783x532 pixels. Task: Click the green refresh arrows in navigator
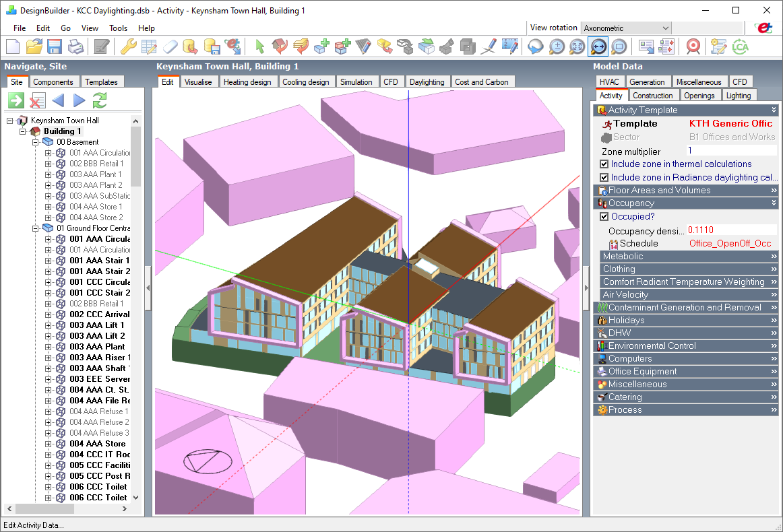coord(100,100)
